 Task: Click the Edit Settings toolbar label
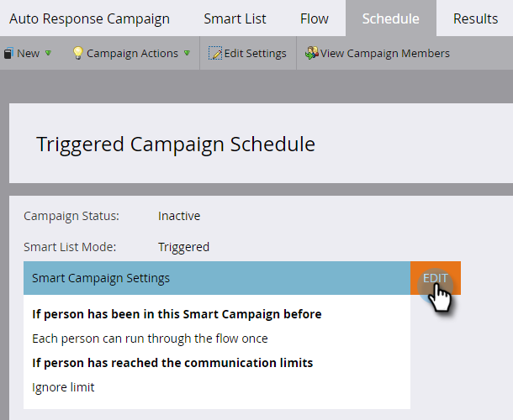tap(255, 53)
